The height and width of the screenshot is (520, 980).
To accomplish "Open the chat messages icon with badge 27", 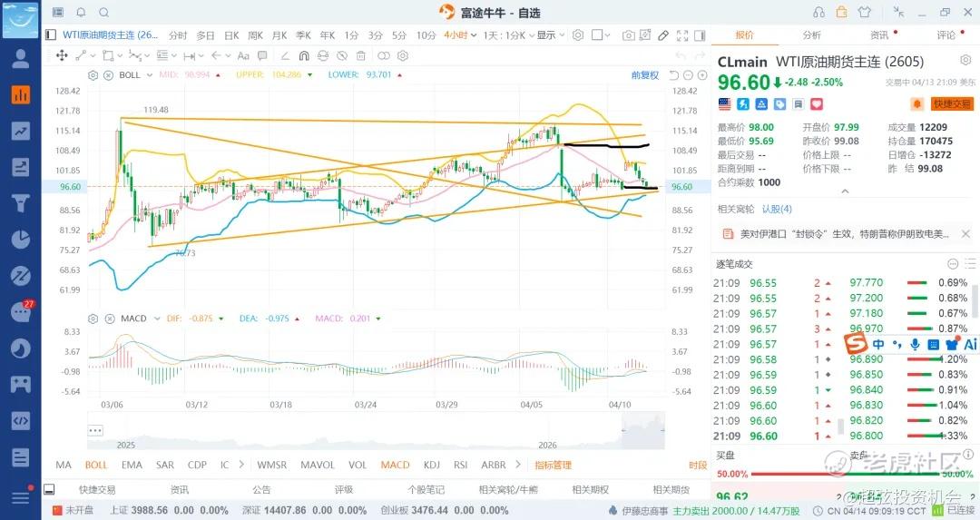I will [21, 311].
